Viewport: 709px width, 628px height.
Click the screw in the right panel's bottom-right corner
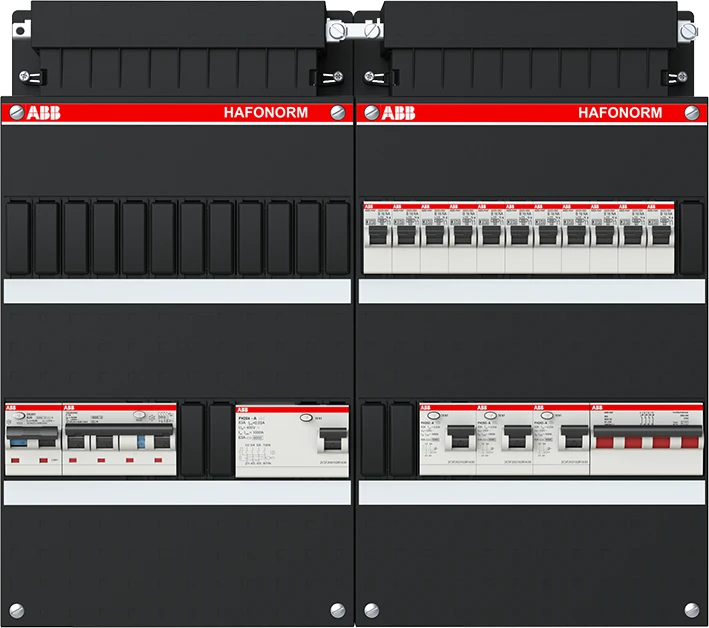click(x=695, y=609)
